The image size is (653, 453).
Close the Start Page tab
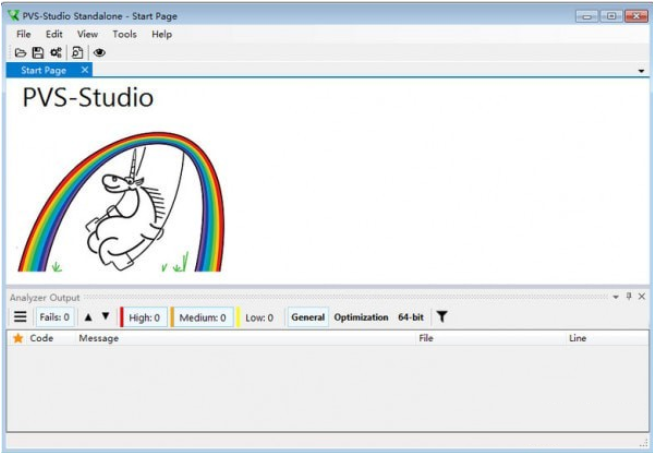[85, 70]
